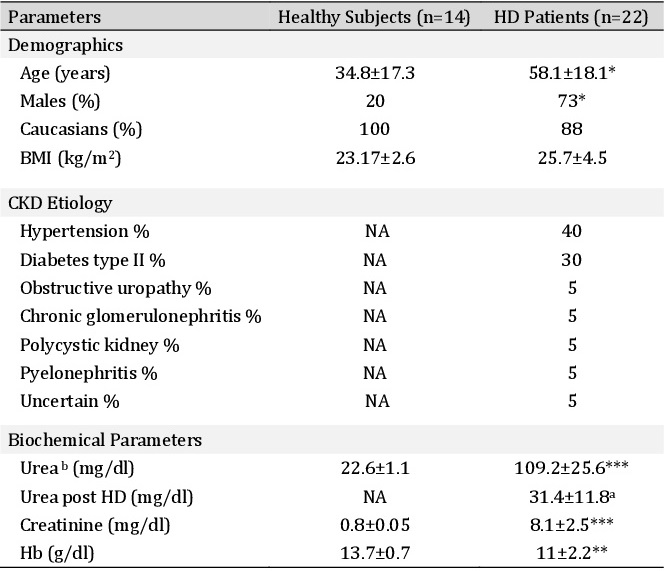Select the HD Patients (n=22) header
Image resolution: width=664 pixels, height=571 pixels.
571,17
